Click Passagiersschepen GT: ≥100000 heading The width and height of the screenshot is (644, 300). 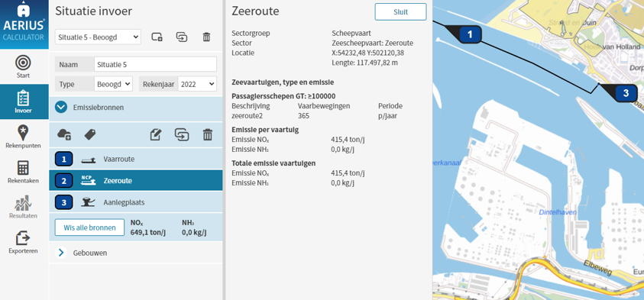click(283, 96)
